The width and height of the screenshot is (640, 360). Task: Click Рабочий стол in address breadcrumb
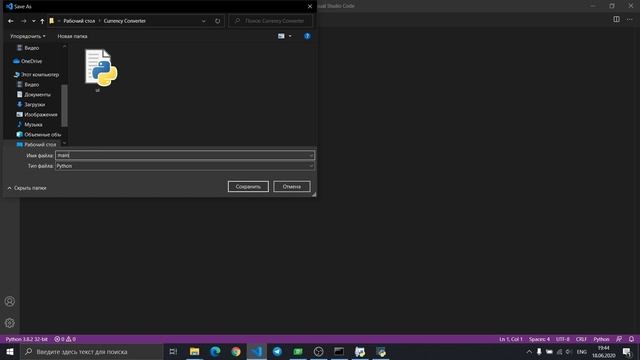pyautogui.click(x=79, y=21)
